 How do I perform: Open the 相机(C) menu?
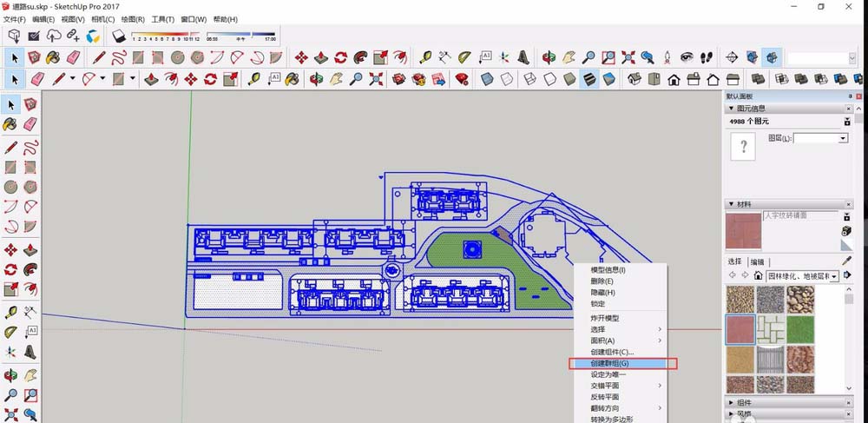tap(103, 19)
